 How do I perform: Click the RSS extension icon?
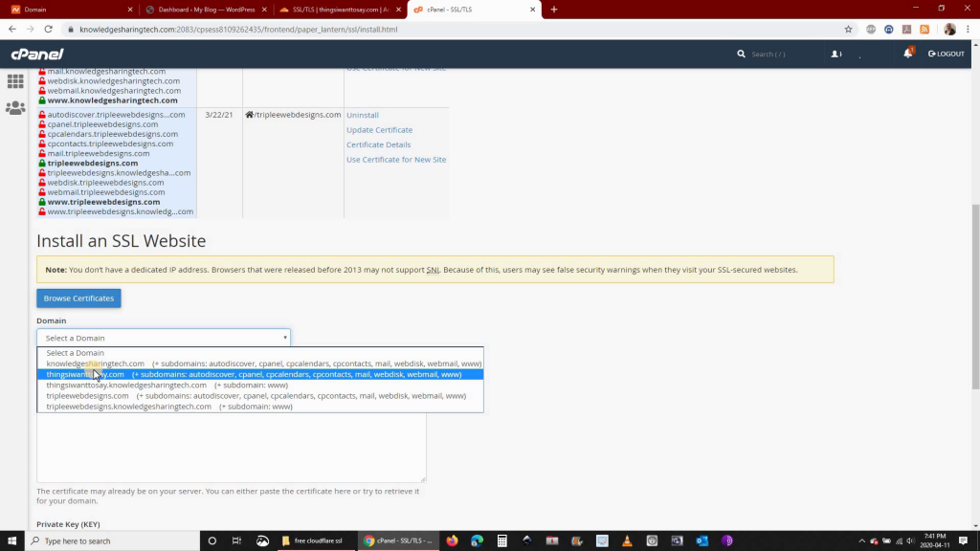(x=925, y=29)
